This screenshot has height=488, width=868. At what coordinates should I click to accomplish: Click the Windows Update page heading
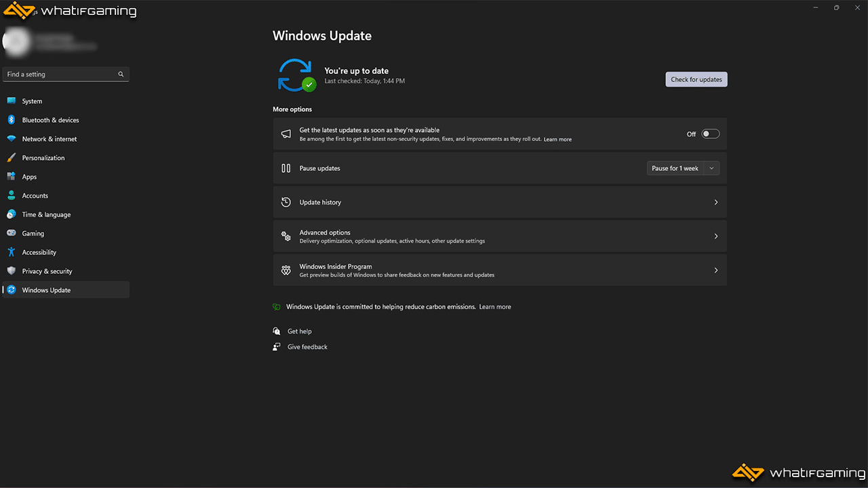point(322,36)
